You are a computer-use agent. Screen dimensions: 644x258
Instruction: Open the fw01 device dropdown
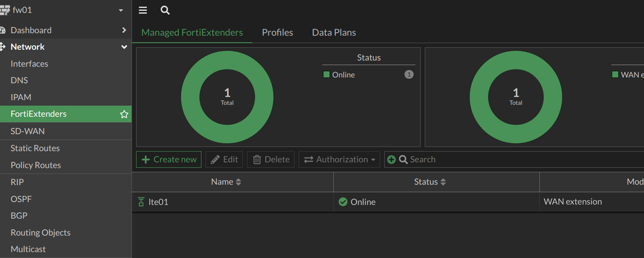coord(121,11)
